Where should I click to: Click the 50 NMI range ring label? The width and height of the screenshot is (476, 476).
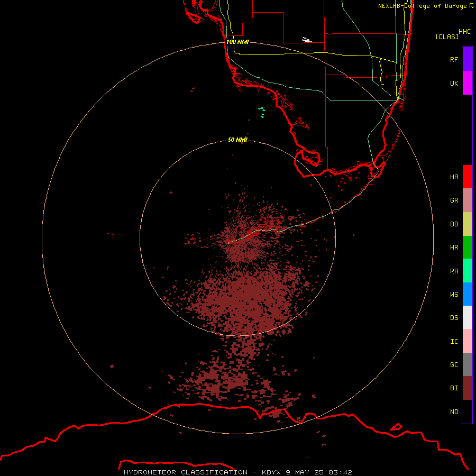coord(237,140)
